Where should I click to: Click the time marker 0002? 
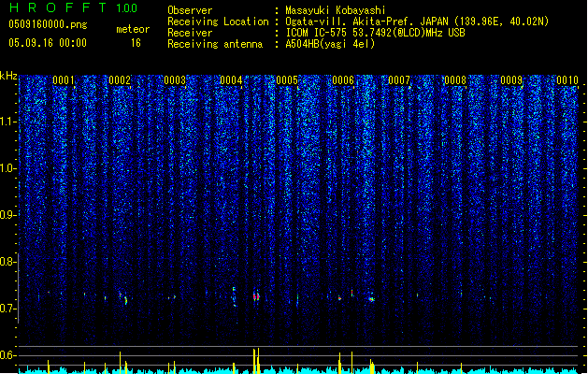pyautogui.click(x=120, y=80)
